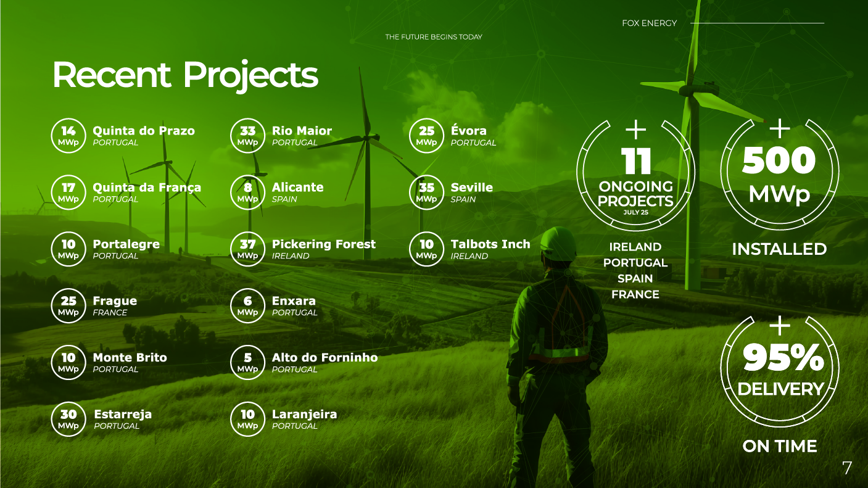This screenshot has width=868, height=488.
Task: Click the 17 MWp badge beside Quinta da França
Action: coord(68,193)
